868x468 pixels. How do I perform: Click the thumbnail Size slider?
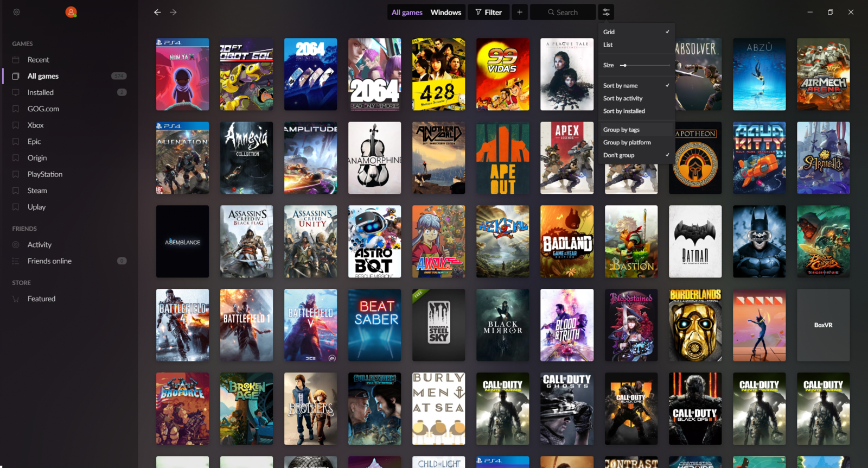pyautogui.click(x=645, y=65)
